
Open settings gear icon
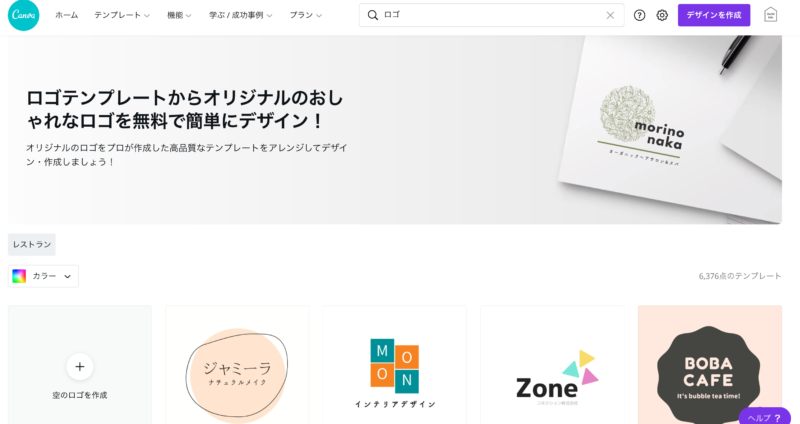tap(662, 15)
